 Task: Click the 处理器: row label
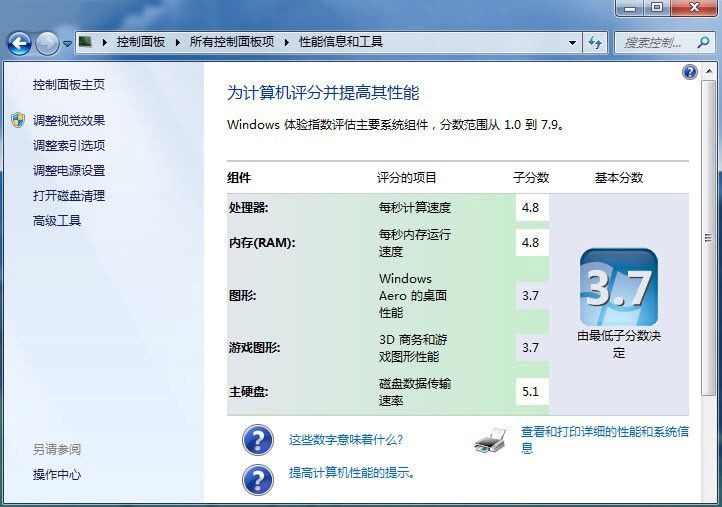coord(249,208)
